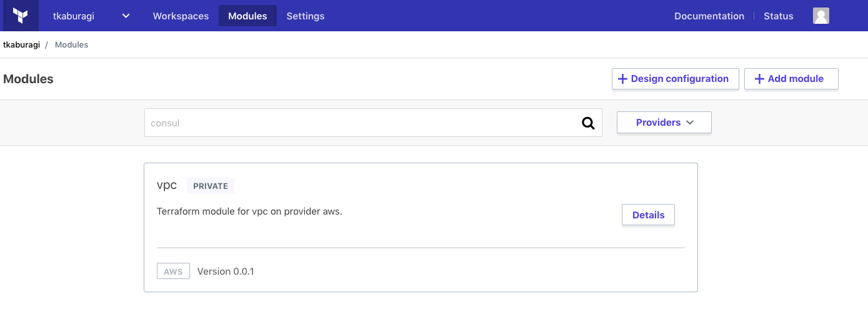Click the chevron beside tkaburagi
The height and width of the screenshot is (336, 868).
(126, 16)
